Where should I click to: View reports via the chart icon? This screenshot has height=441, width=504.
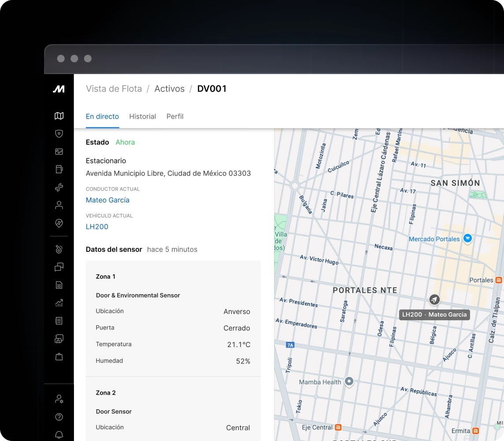59,303
